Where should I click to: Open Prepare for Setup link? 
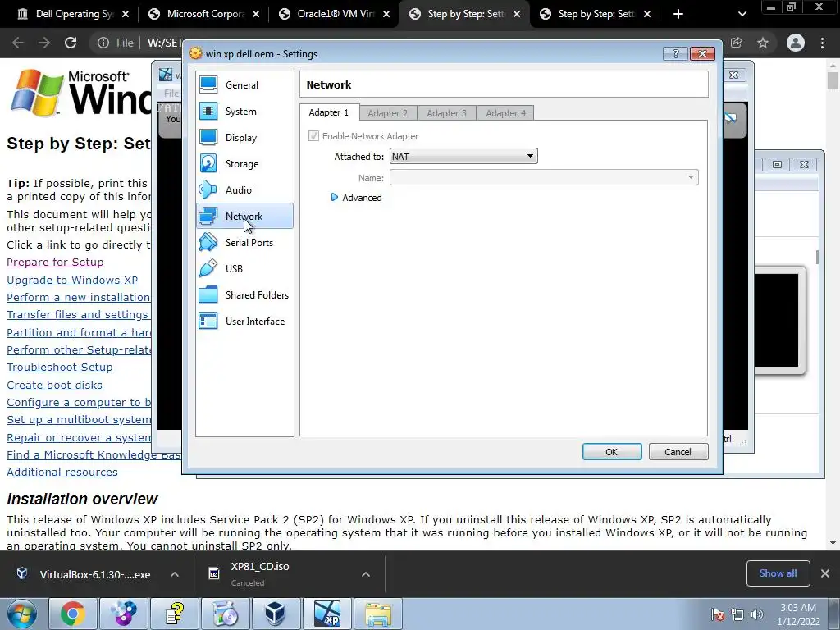click(55, 262)
